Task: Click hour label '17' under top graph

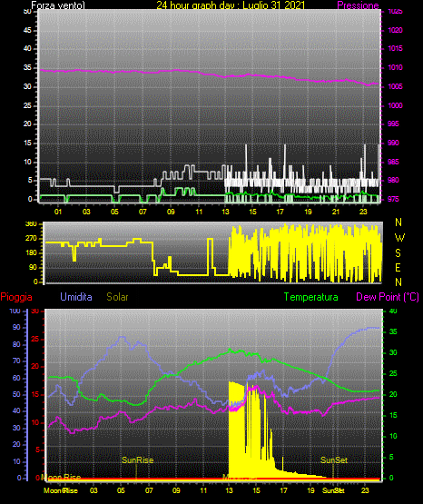Action: pos(280,212)
